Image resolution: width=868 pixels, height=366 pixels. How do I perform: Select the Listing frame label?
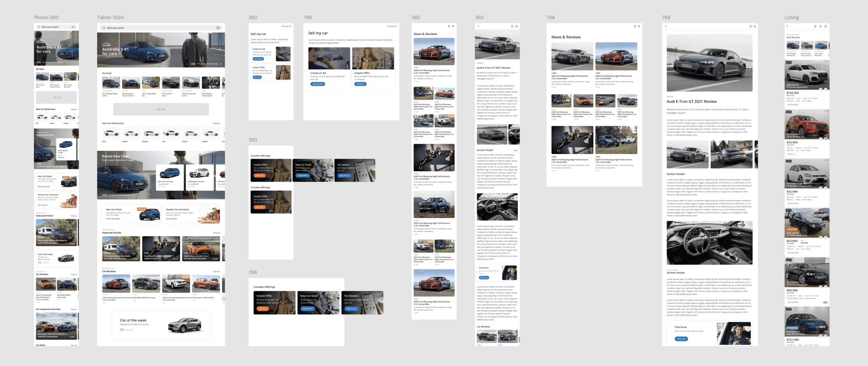tap(791, 17)
